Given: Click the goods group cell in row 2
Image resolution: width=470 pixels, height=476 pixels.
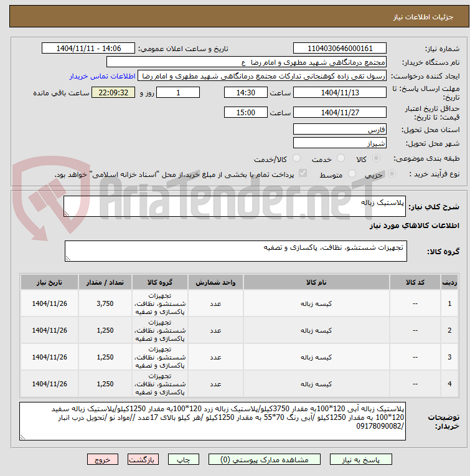Looking at the screenshot, I should click(x=160, y=330).
